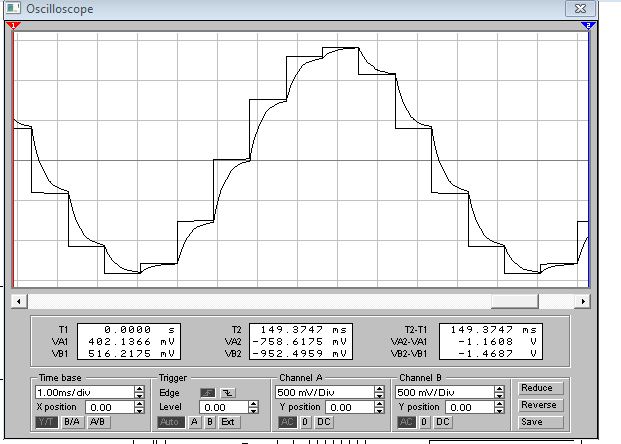Viewport: 621px width, 444px height.
Task: Select A/B display mode
Action: pyautogui.click(x=97, y=422)
